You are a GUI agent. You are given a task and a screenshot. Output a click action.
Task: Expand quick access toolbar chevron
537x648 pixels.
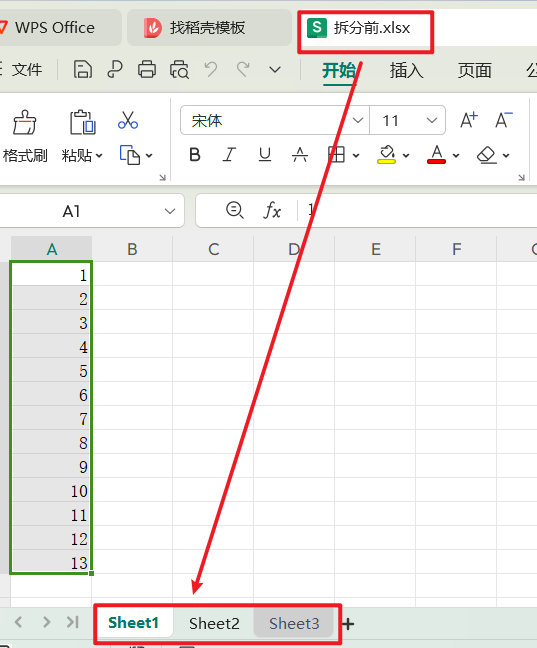(275, 69)
